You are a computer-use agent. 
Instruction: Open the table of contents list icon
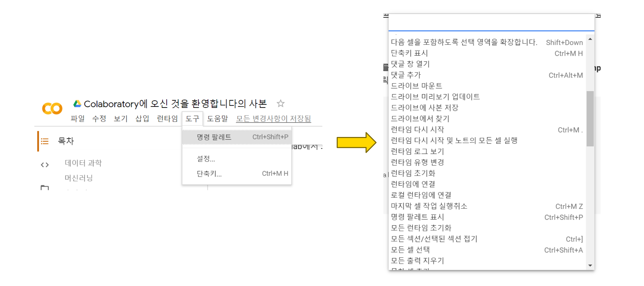(45, 141)
